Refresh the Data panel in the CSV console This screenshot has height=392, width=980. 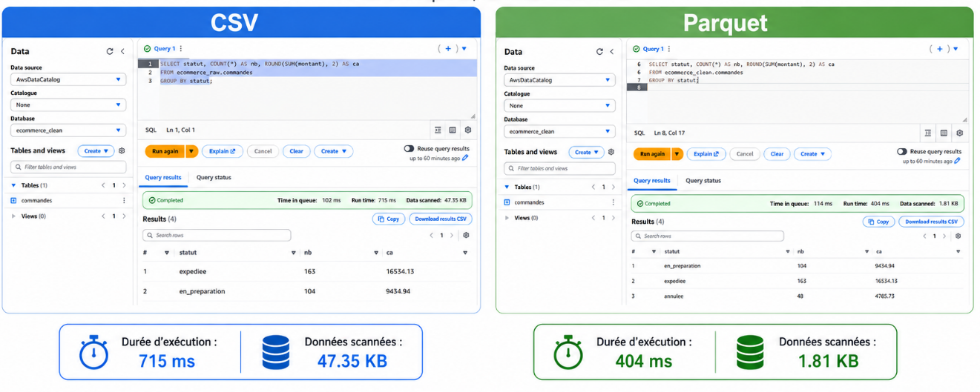pos(110,51)
